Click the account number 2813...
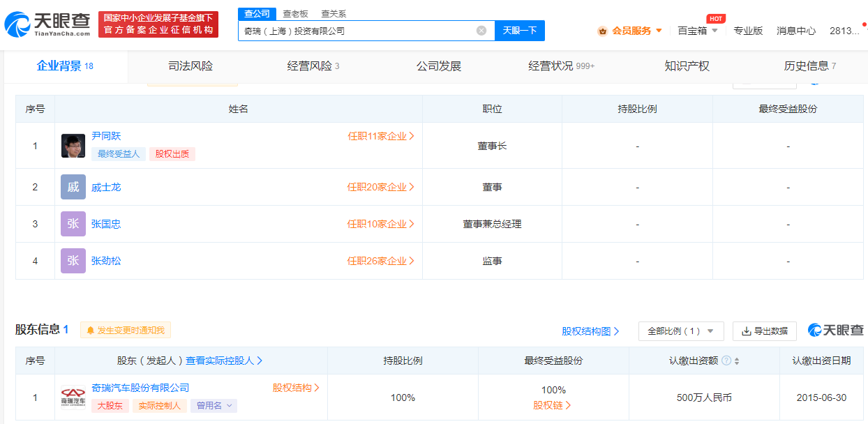868x424 pixels. tap(844, 31)
